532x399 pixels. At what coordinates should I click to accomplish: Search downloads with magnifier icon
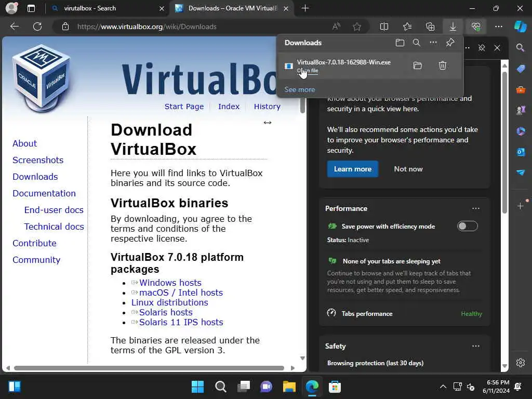pos(416,43)
